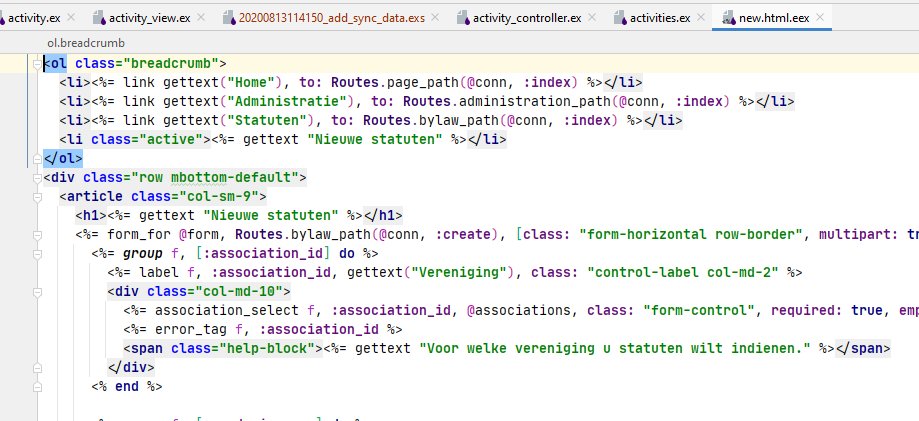Click association_select function call
919x421 pixels.
pyautogui.click(x=227, y=310)
